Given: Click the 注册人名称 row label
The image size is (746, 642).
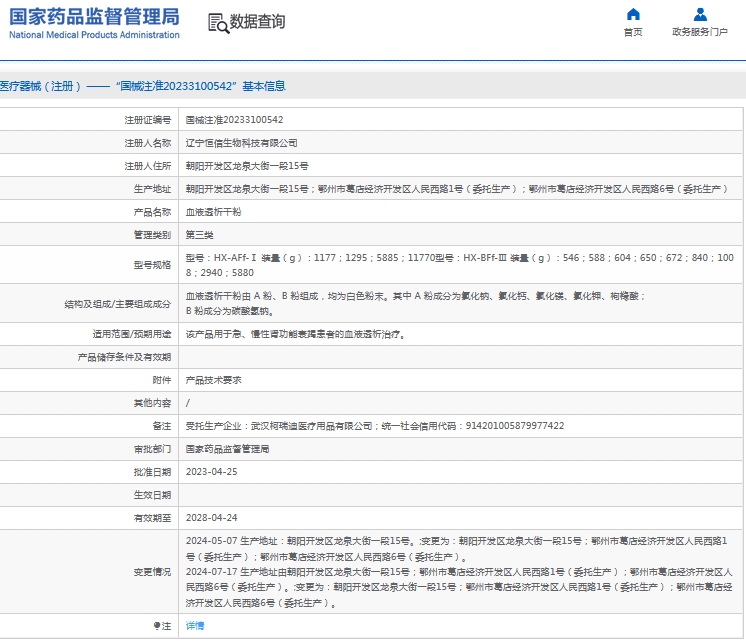Looking at the screenshot, I should click(x=147, y=143).
